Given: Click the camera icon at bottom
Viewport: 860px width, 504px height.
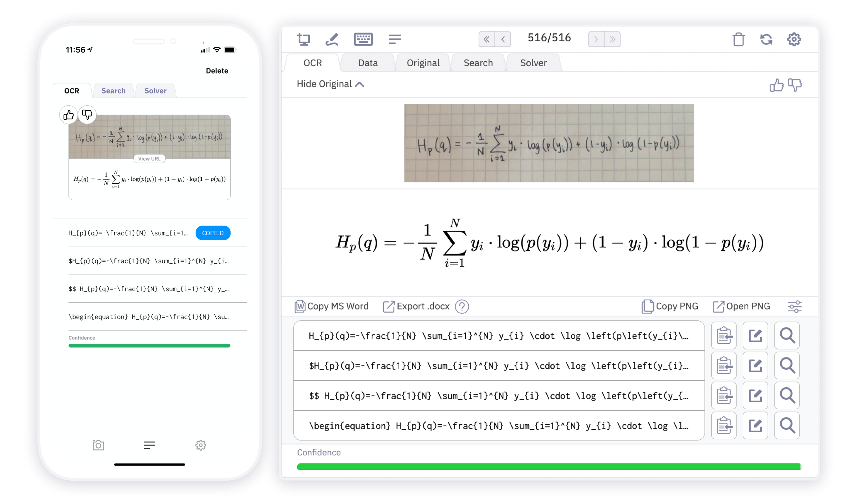Looking at the screenshot, I should 98,444.
